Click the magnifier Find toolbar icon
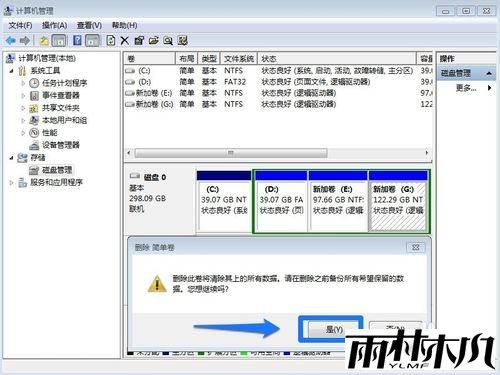 [168, 41]
